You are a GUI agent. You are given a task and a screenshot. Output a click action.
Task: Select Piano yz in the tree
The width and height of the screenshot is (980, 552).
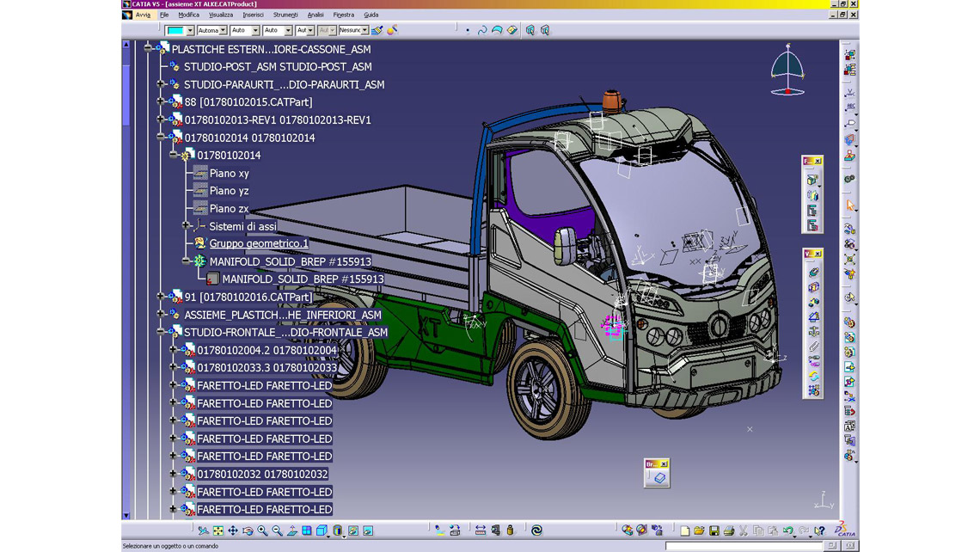[230, 191]
